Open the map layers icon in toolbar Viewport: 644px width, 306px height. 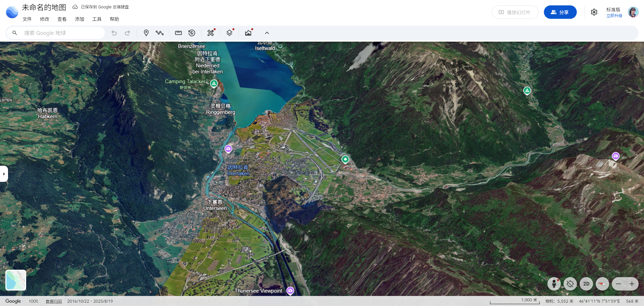point(229,33)
